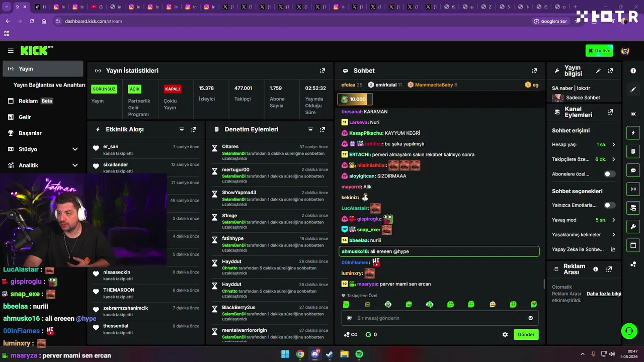Image resolution: width=644 pixels, height=362 pixels.
Task: Toggle the Abonelere özel chat switch
Action: pyautogui.click(x=609, y=174)
